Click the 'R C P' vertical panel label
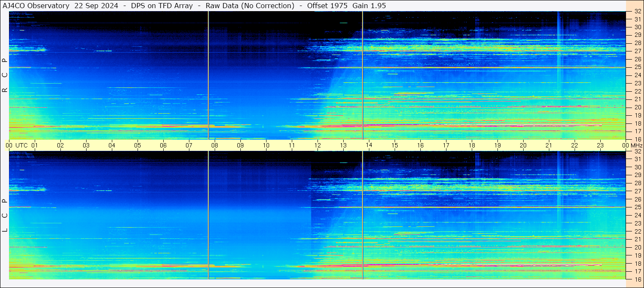This screenshot has height=288, width=644. pyautogui.click(x=5, y=75)
